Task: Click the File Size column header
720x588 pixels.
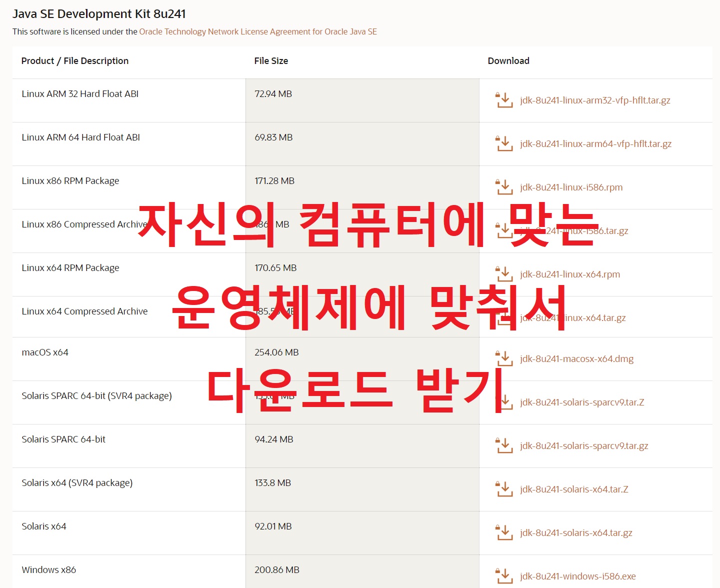Action: pyautogui.click(x=271, y=60)
